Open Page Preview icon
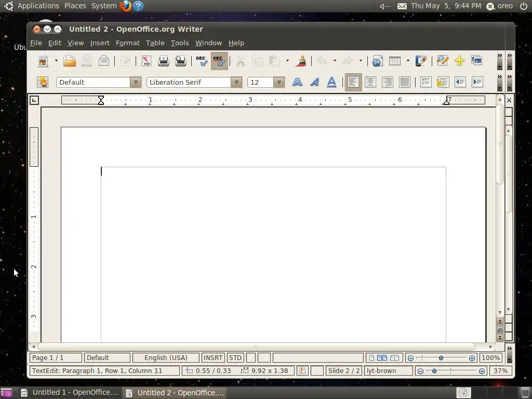Viewport: 532px width, 399px height. [180, 61]
